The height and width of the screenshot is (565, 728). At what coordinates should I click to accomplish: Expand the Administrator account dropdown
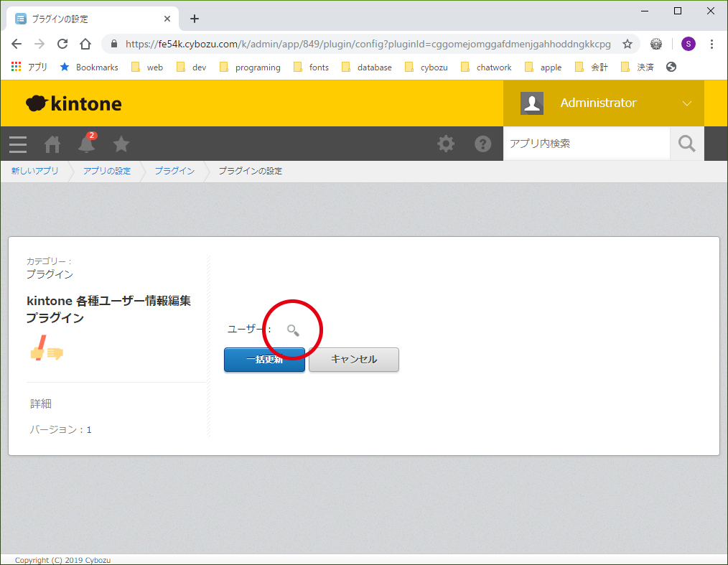[x=687, y=103]
